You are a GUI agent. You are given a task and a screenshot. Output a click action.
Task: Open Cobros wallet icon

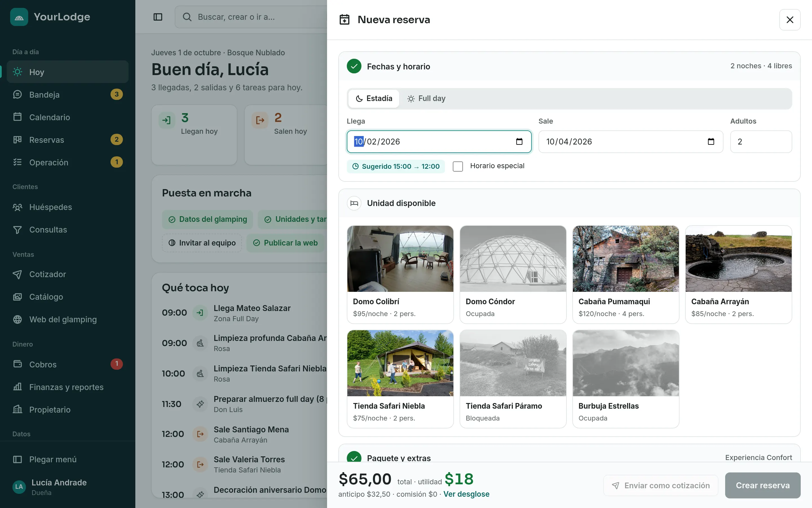17,364
